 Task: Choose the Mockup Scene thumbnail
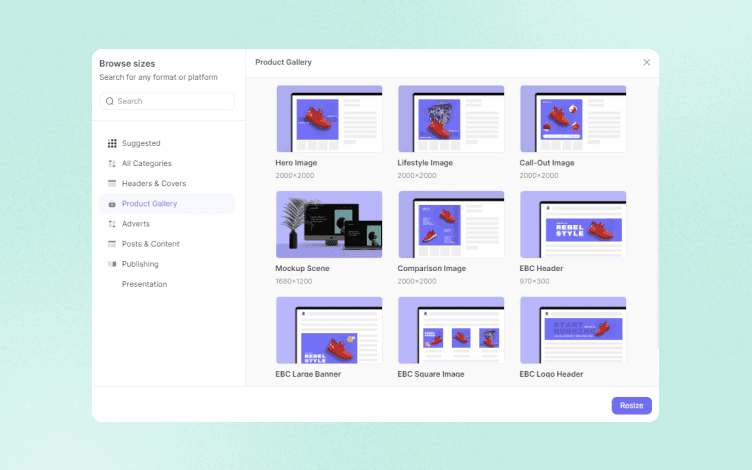(x=329, y=224)
